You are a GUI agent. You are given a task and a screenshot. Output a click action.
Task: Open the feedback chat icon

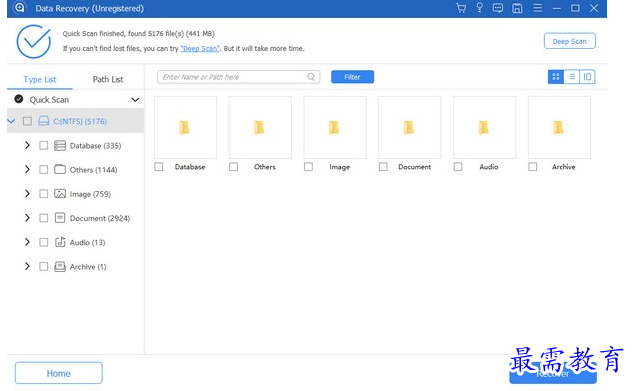[498, 8]
